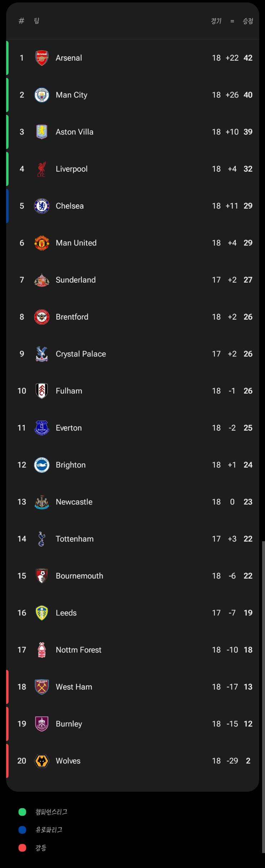Tap the Tottenham cockerel crest
Viewport: 265px width, 868px height.
[42, 539]
